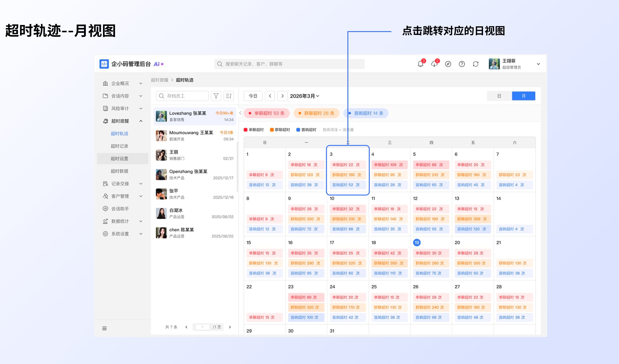The image size is (619, 364).
Task: Switch to 月 month view
Action: pos(523,96)
